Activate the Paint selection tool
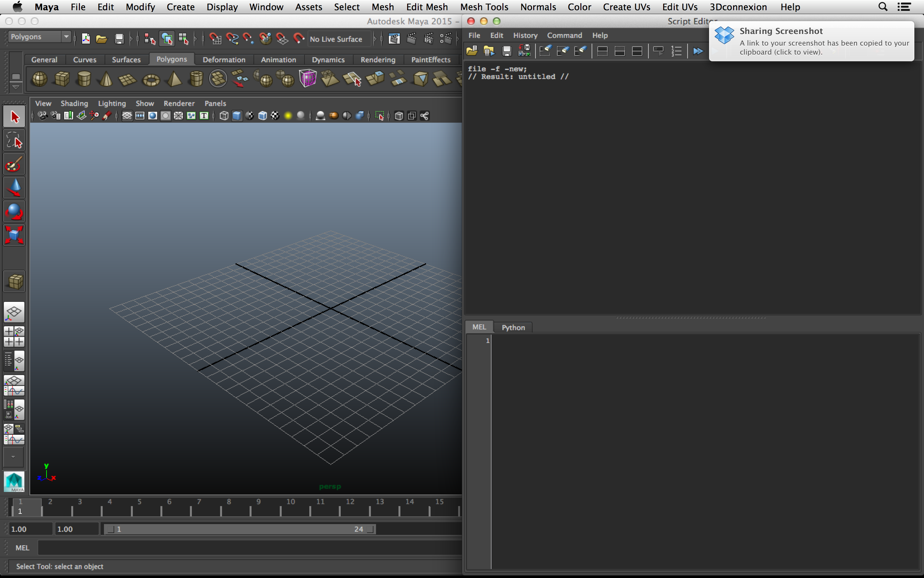Screen dimensions: 924x578 coord(14,164)
